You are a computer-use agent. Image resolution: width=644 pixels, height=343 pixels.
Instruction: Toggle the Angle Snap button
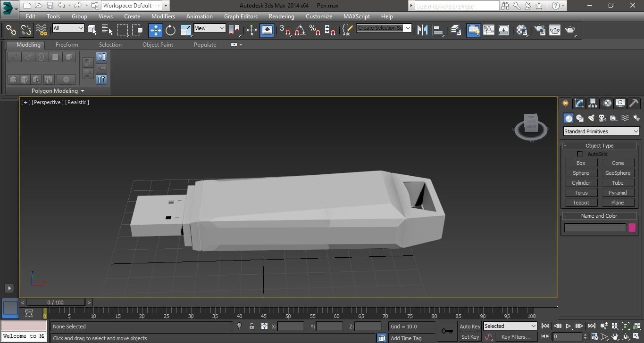coord(300,30)
